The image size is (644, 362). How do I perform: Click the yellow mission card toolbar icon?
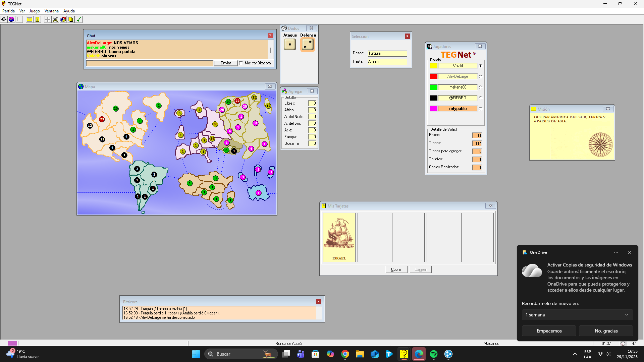click(30, 19)
